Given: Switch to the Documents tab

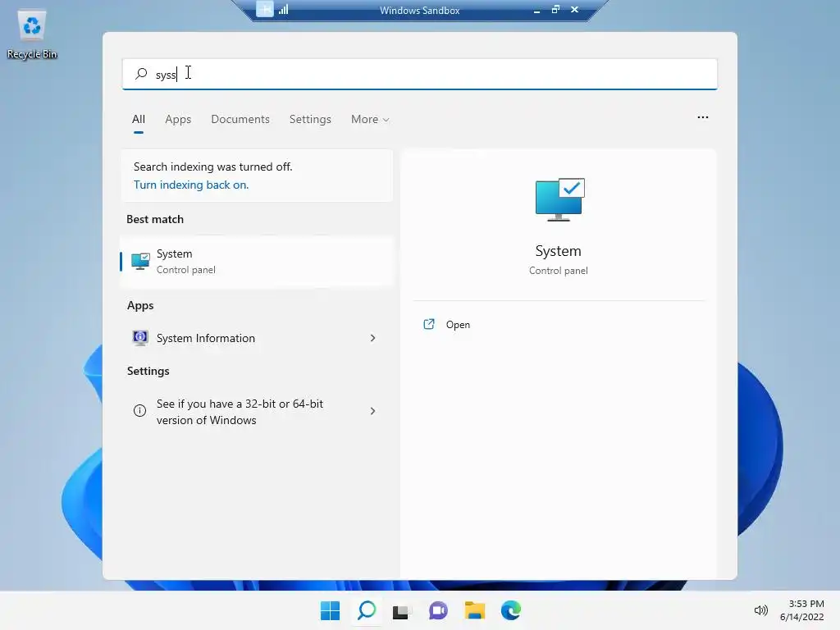Looking at the screenshot, I should click(x=240, y=120).
